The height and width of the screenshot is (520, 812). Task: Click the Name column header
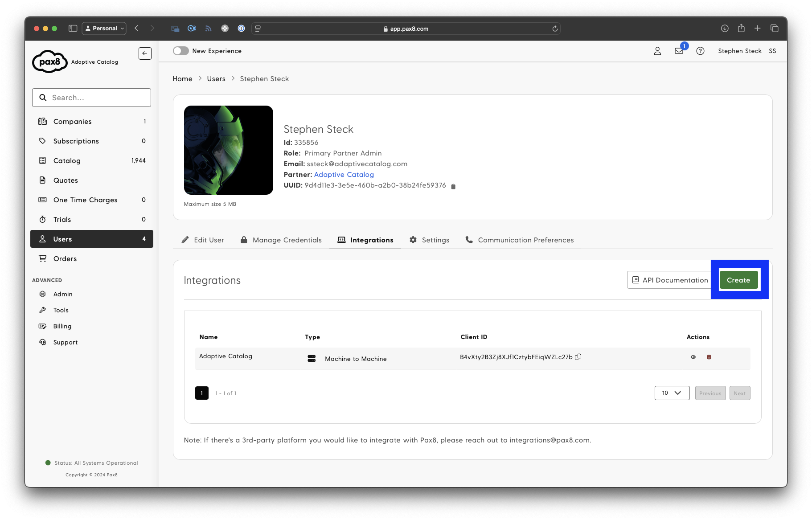[209, 337]
